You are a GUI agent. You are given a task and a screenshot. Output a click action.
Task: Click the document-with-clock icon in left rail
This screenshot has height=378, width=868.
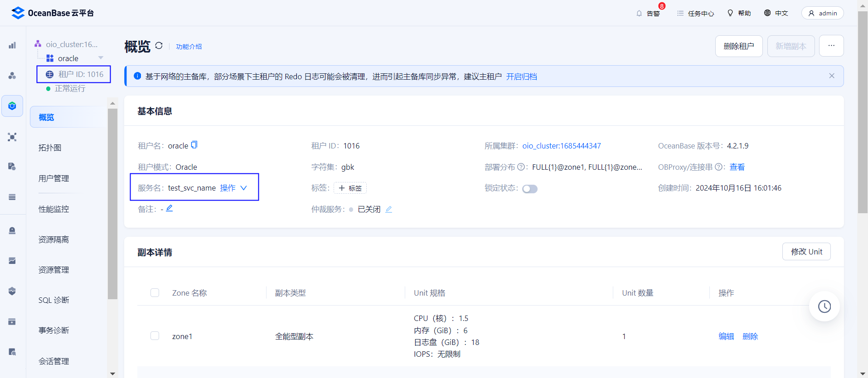[x=12, y=167]
